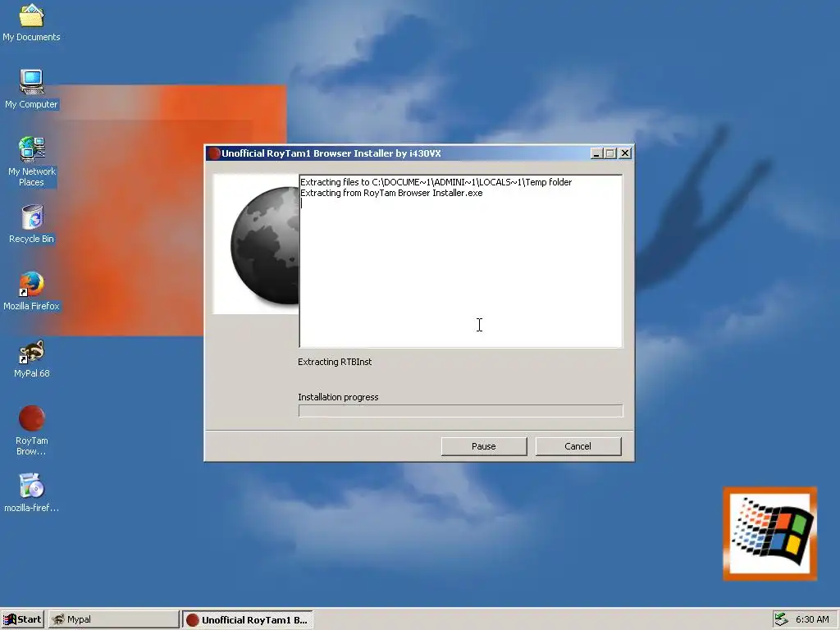Image resolution: width=840 pixels, height=630 pixels.
Task: Click the 'Extracting from RoyTam Browser Installer.exe' line
Action: tap(391, 193)
